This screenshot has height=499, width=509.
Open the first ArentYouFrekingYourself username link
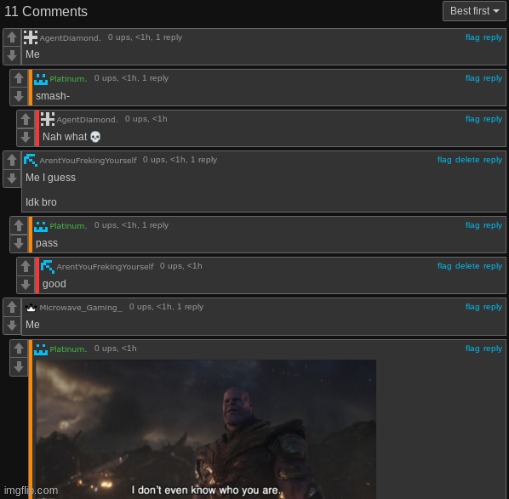(88, 160)
